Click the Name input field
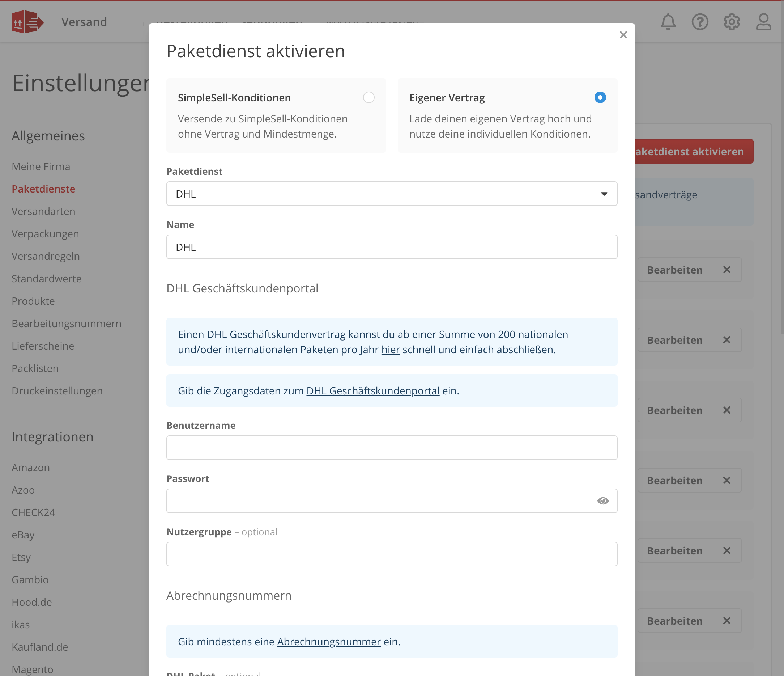The height and width of the screenshot is (676, 784). (x=392, y=247)
